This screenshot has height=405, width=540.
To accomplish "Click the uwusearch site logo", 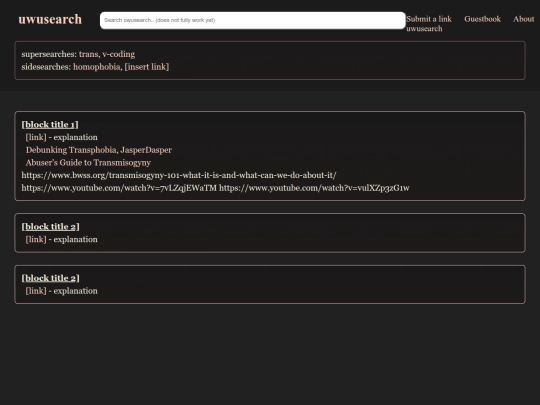I will (50, 20).
